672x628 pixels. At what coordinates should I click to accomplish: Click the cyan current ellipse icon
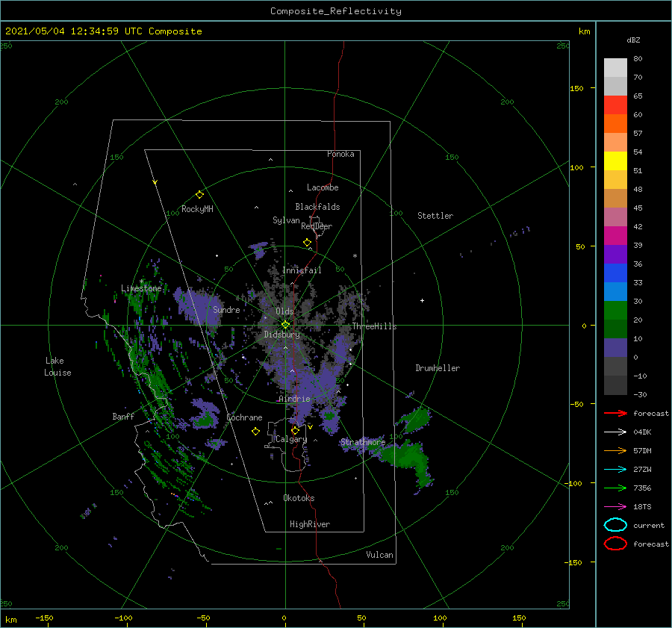pyautogui.click(x=615, y=525)
